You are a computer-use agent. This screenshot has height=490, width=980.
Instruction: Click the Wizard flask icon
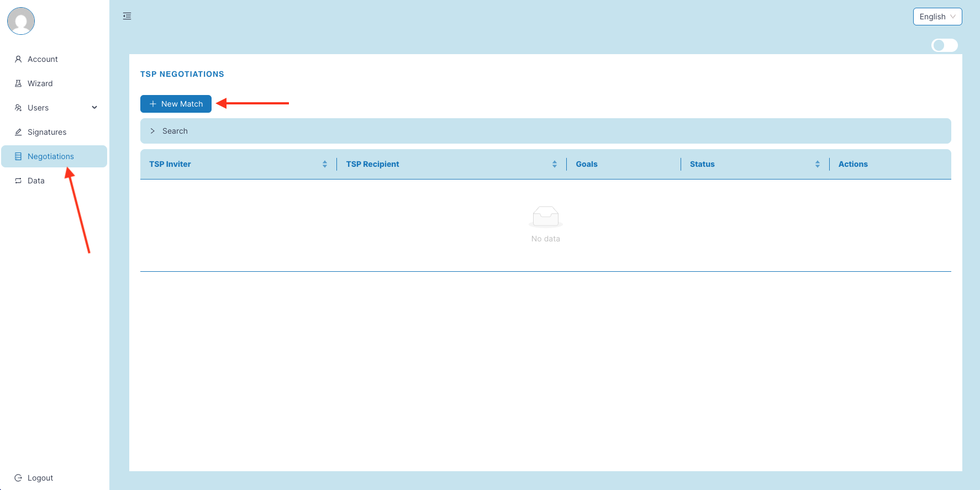[x=18, y=83]
